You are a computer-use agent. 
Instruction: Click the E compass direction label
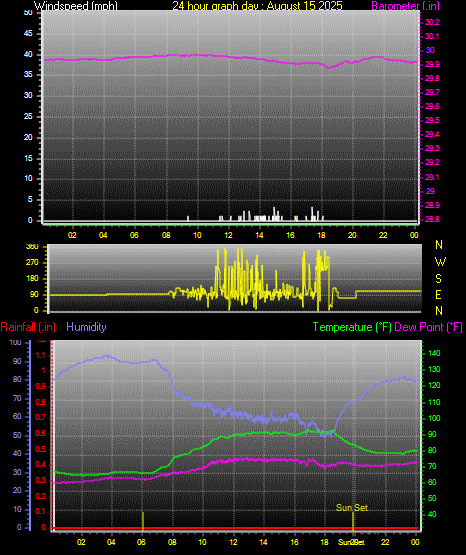click(438, 294)
